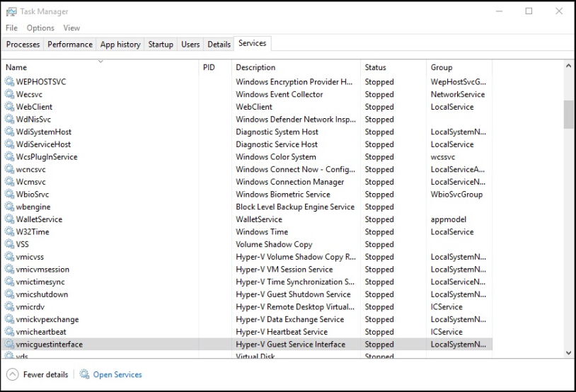Click the gear icon beside WEPHOSTSVC
576x392 pixels.
(10, 82)
